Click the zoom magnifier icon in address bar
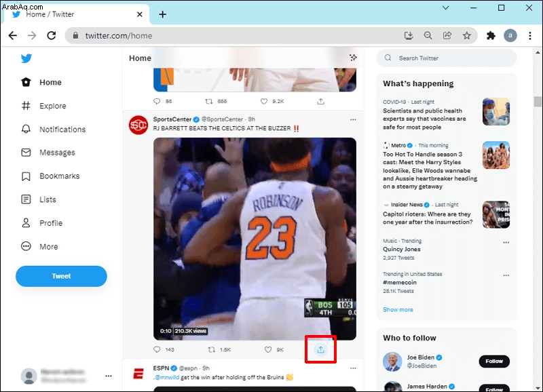The width and height of the screenshot is (543, 392). [x=428, y=35]
